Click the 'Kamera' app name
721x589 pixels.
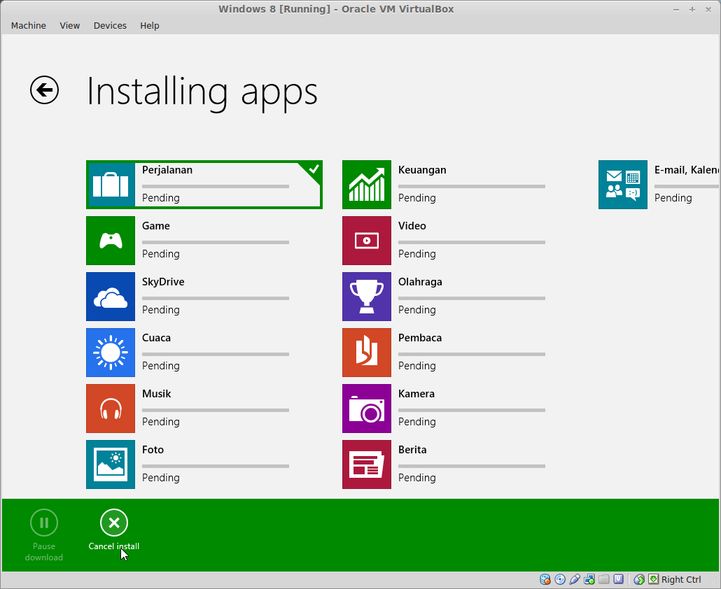(x=416, y=394)
